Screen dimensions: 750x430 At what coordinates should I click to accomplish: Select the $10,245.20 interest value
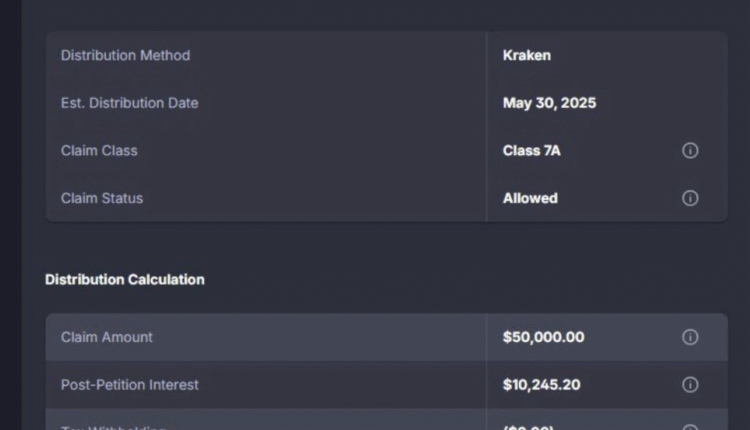click(x=541, y=385)
